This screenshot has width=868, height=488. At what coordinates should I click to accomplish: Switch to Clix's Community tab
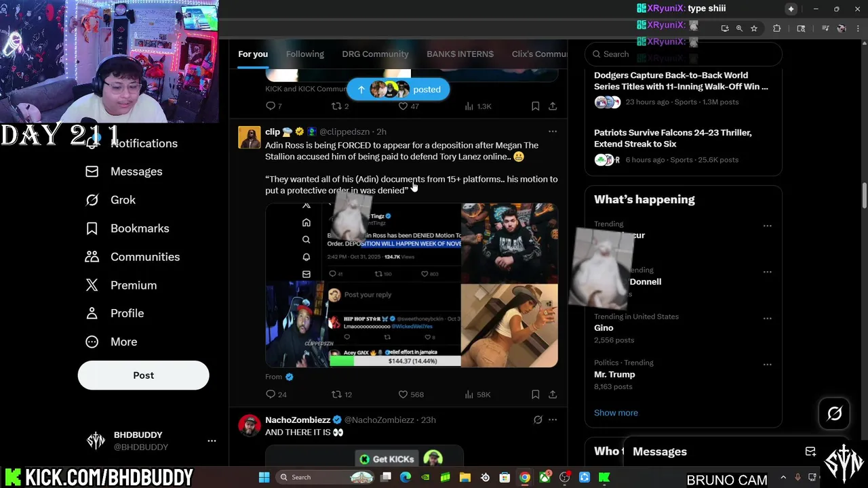pyautogui.click(x=539, y=54)
